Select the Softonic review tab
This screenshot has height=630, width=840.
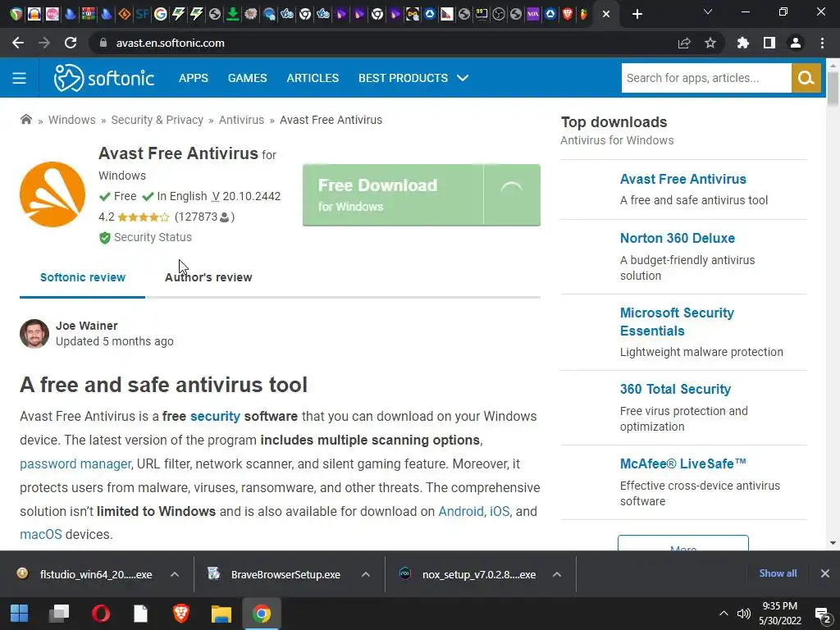83,277
